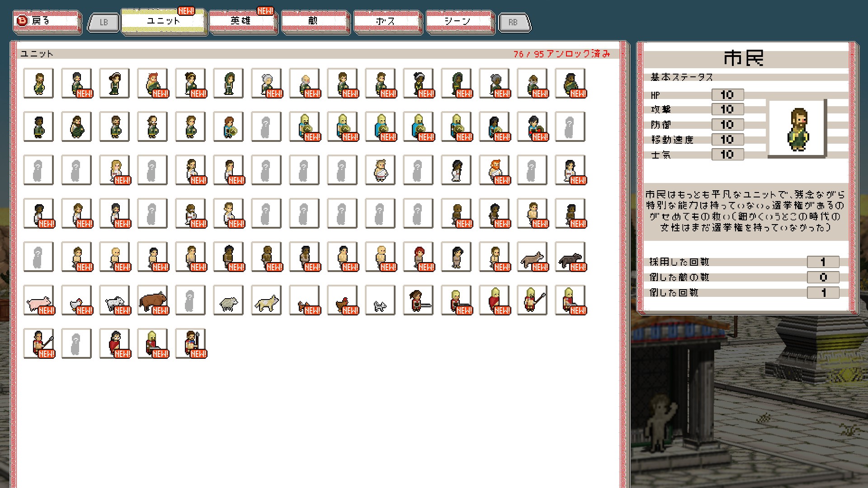This screenshot has height=488, width=868.
Task: Open the 英雄 (Heroes) tab
Action: coord(242,21)
